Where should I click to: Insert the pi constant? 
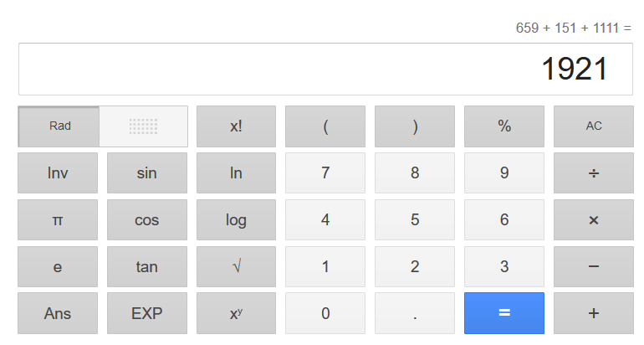58,220
